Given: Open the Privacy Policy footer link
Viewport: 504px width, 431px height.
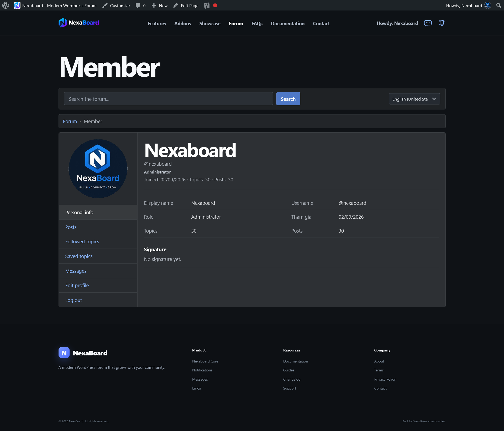Looking at the screenshot, I should pos(385,379).
